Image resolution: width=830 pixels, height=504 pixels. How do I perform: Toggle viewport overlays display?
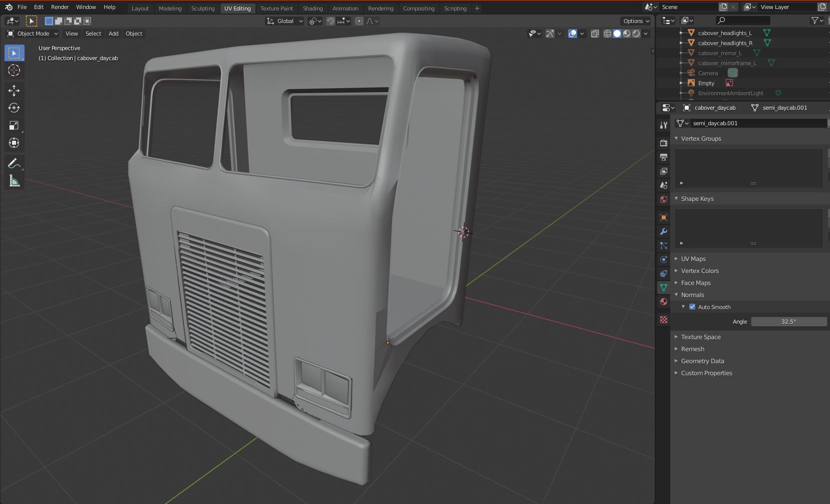[573, 34]
